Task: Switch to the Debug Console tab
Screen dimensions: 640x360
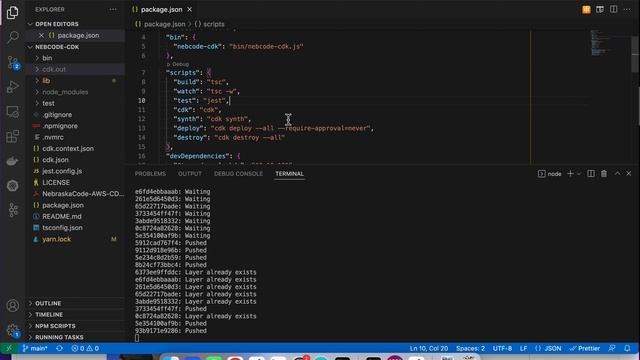Action: (238, 174)
